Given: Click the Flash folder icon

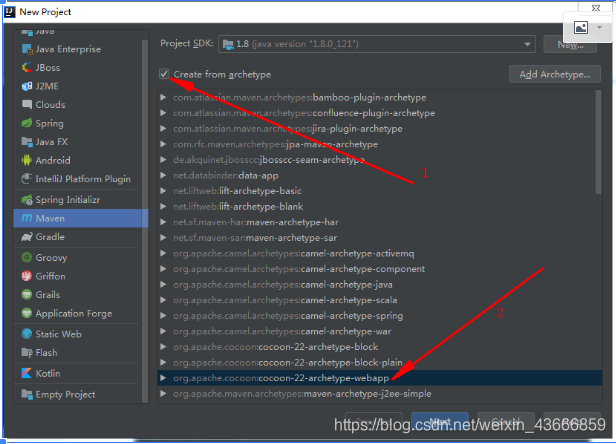Looking at the screenshot, I should pos(27,352).
